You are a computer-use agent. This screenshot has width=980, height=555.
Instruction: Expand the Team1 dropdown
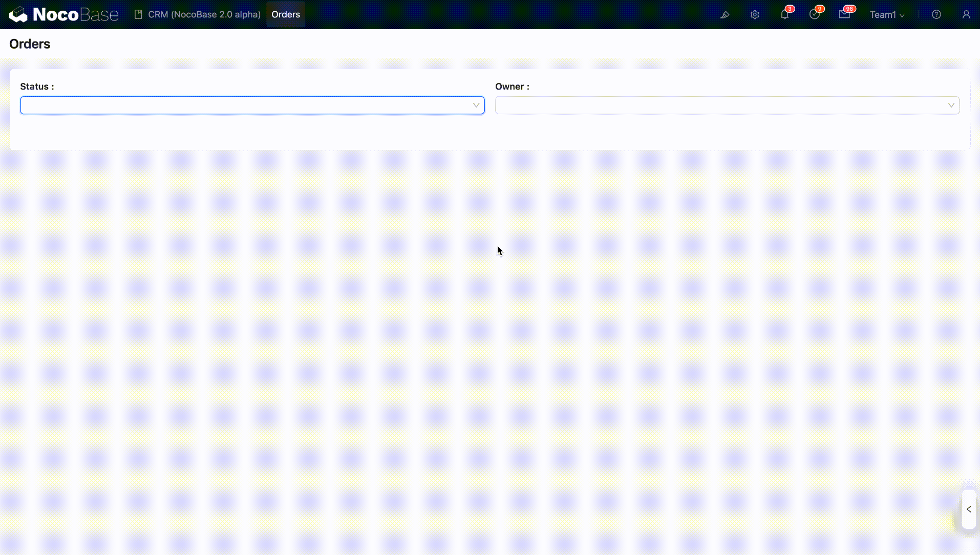click(887, 15)
